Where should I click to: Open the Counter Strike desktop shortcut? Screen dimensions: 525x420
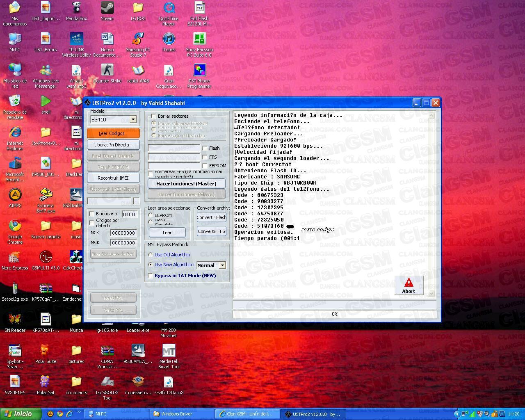click(107, 71)
